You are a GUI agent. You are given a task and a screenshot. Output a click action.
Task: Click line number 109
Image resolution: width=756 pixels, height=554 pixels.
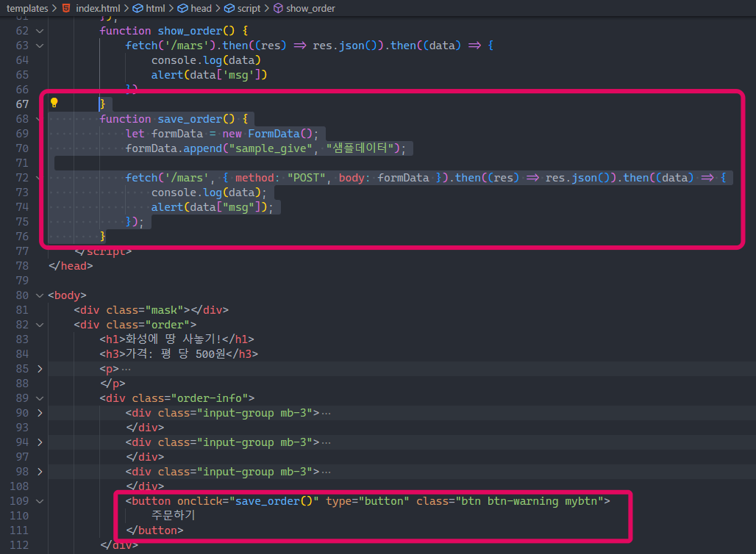tap(19, 501)
